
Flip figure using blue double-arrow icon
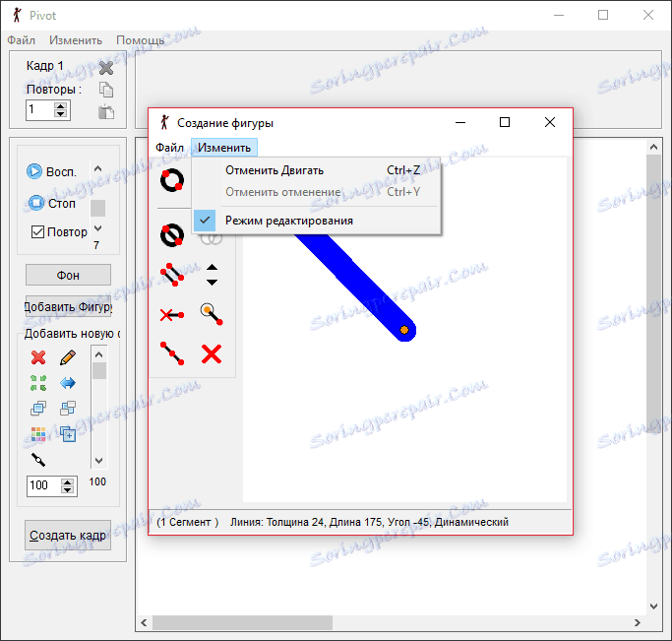68,382
